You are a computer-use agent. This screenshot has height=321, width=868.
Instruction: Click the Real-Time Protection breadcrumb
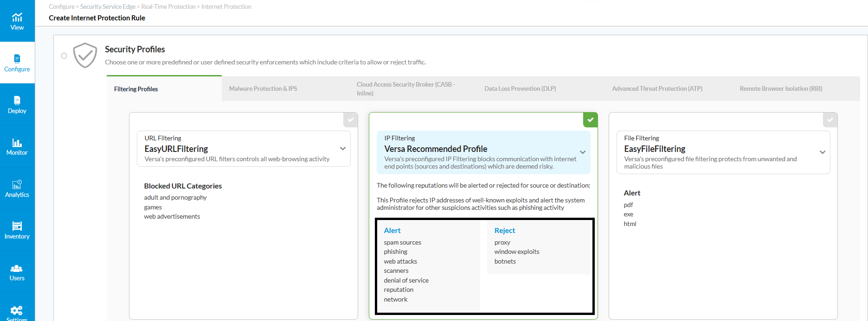pyautogui.click(x=168, y=6)
